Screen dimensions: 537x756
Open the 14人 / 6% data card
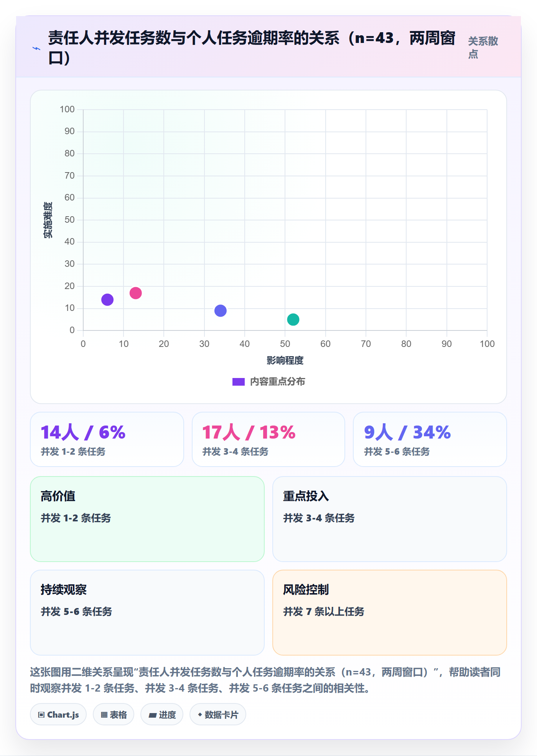click(x=107, y=439)
